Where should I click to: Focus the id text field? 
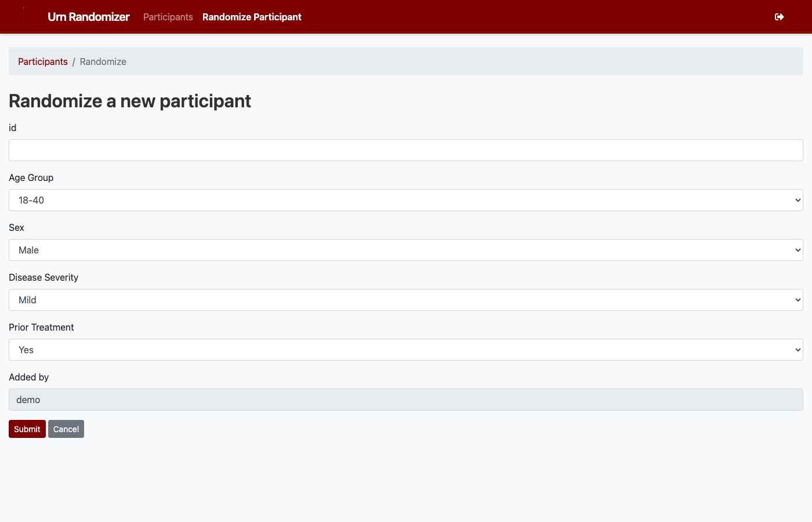pyautogui.click(x=406, y=150)
